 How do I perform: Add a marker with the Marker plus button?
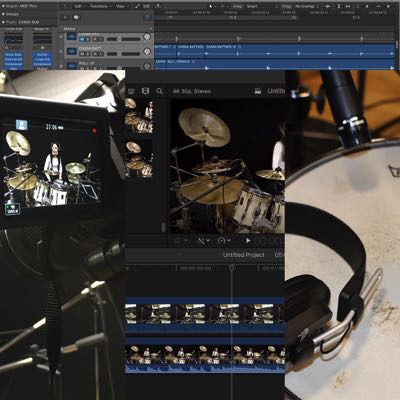click(x=151, y=29)
